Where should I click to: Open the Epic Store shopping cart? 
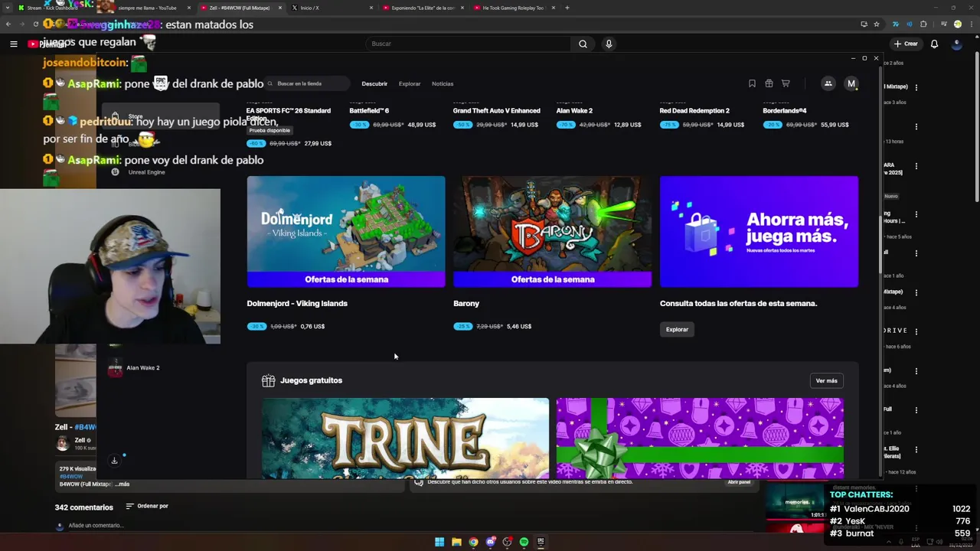(x=786, y=83)
